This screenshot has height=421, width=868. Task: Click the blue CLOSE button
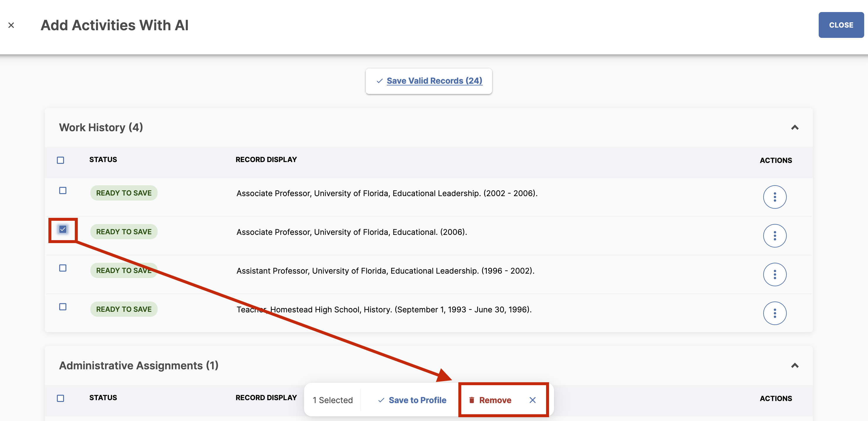pyautogui.click(x=841, y=25)
